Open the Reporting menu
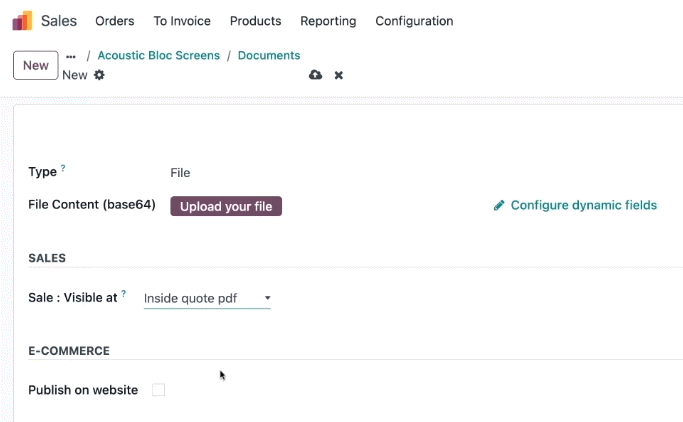683x422 pixels. point(328,21)
